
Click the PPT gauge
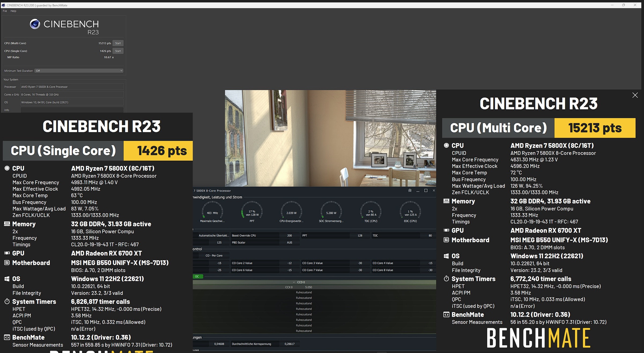(x=252, y=212)
